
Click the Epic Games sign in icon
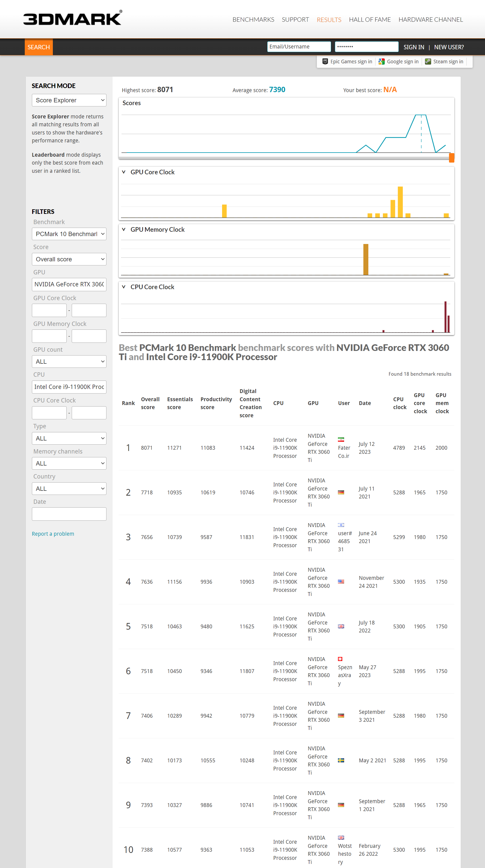(325, 61)
